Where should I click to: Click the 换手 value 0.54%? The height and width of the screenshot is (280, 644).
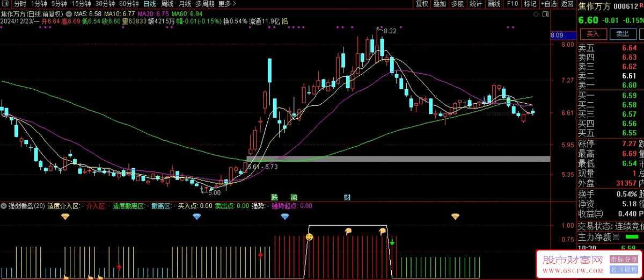626,193
